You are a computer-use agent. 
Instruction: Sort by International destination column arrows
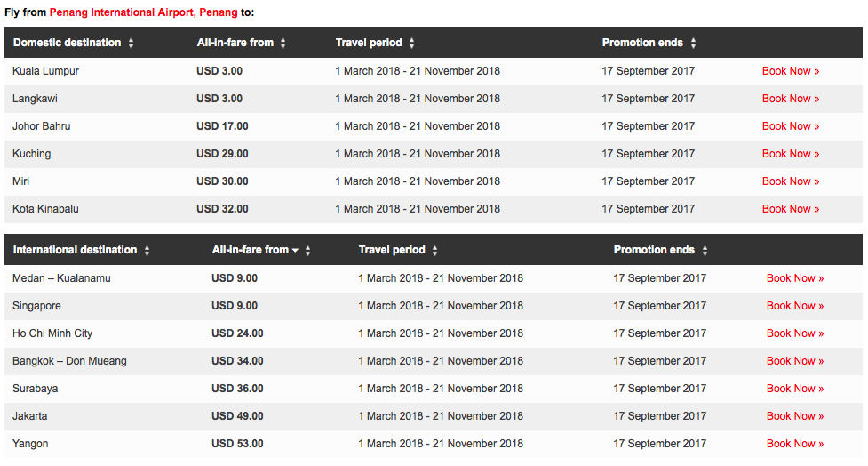[147, 250]
